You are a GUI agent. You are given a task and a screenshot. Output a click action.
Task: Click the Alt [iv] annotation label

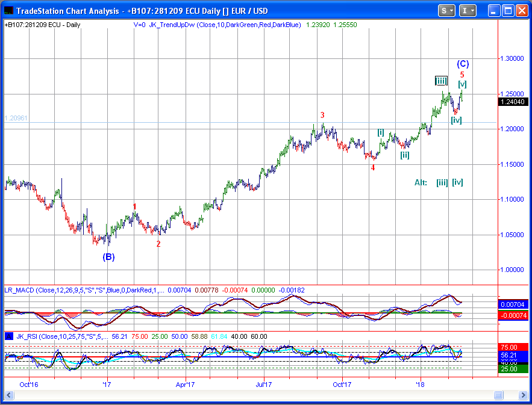[458, 183]
